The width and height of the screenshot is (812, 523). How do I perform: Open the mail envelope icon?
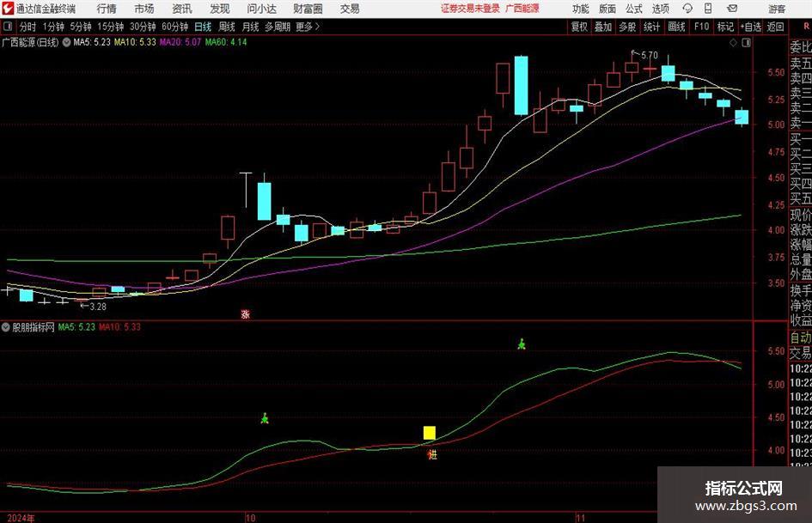pyautogui.click(x=732, y=9)
